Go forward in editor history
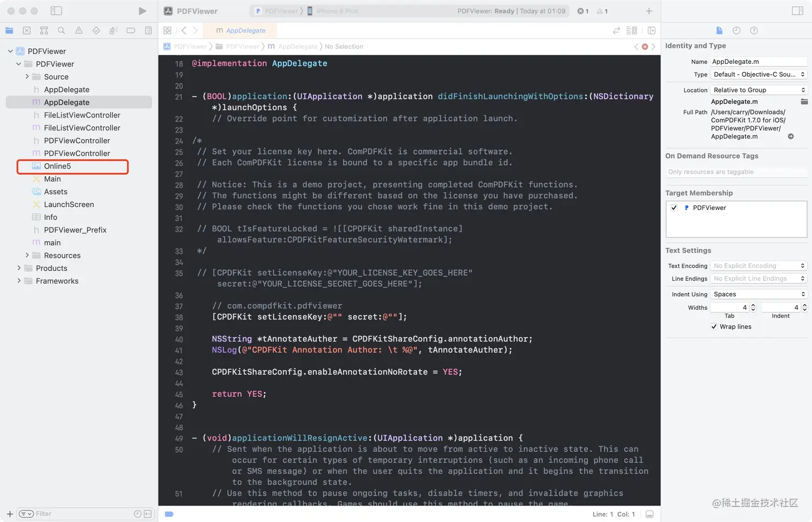The image size is (812, 522). 195,31
